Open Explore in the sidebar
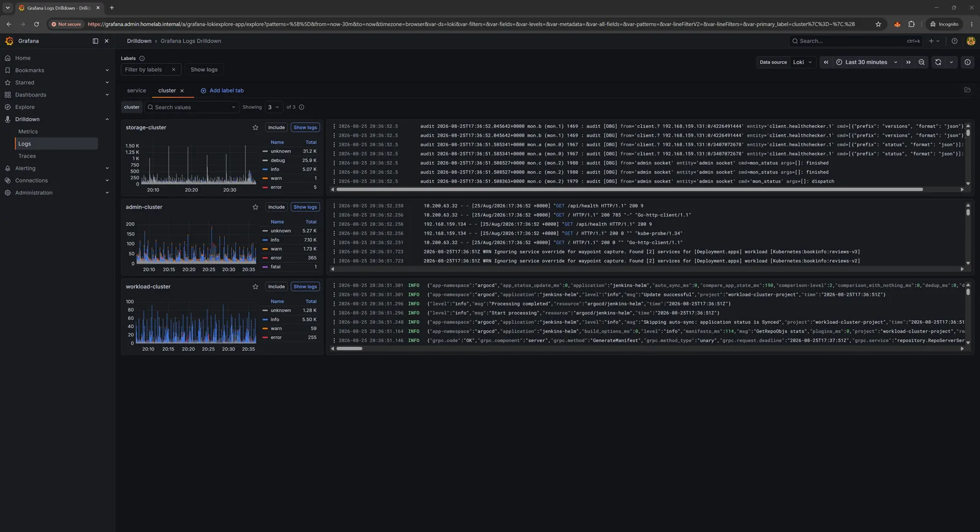 [x=24, y=107]
